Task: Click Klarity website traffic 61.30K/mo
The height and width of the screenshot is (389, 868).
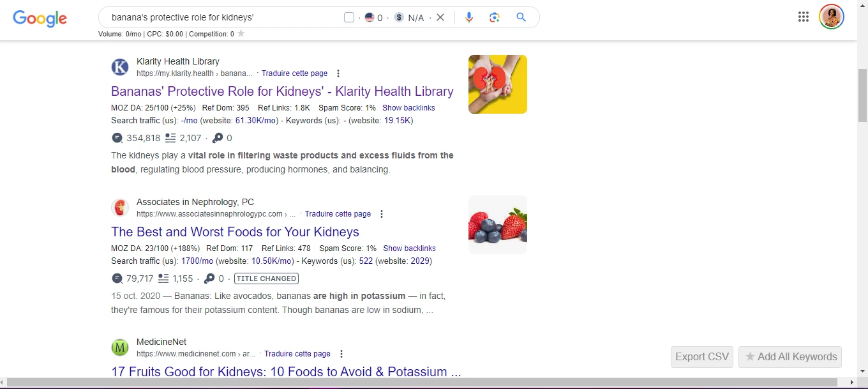Action: (x=257, y=120)
